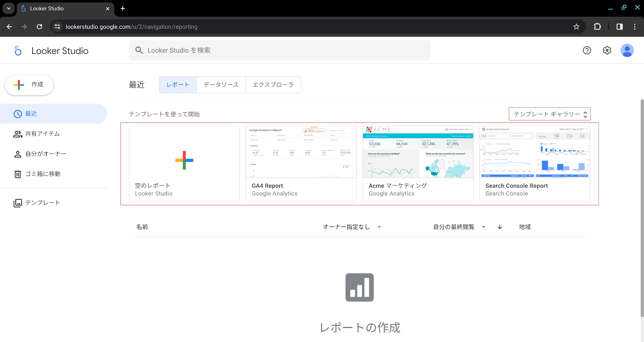Open a new browser tab
The width and height of the screenshot is (644, 342).
[x=123, y=8]
